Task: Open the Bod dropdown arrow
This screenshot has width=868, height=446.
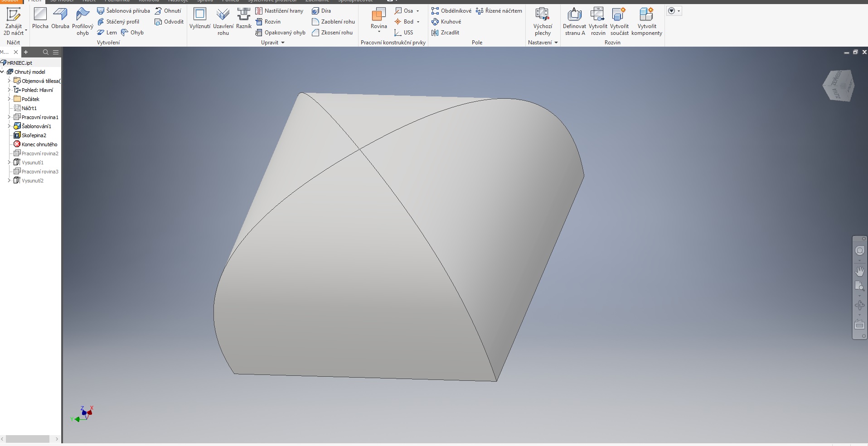Action: pos(418,22)
